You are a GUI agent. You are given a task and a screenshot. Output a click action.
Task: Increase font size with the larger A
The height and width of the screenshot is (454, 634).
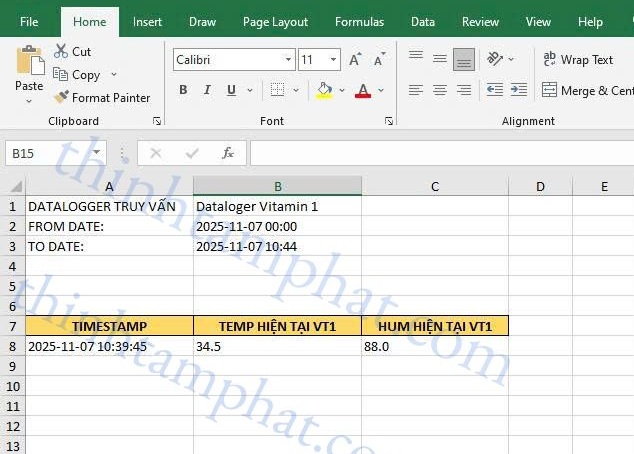355,60
